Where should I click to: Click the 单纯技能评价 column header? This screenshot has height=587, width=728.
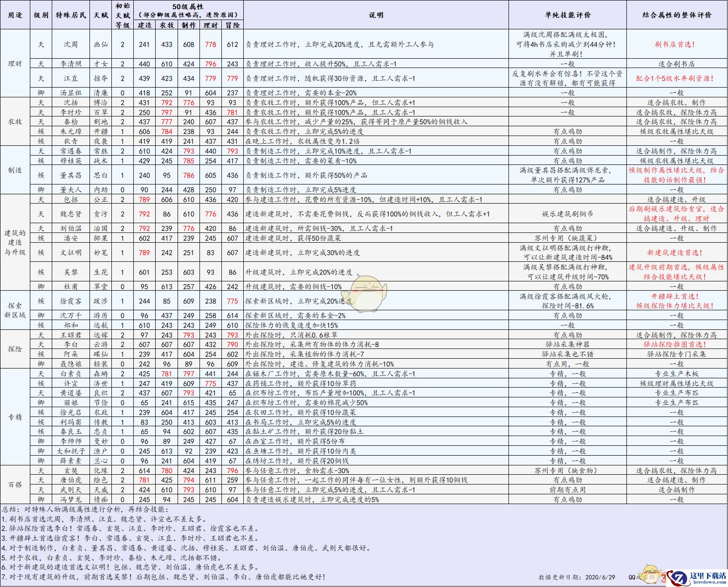567,15
